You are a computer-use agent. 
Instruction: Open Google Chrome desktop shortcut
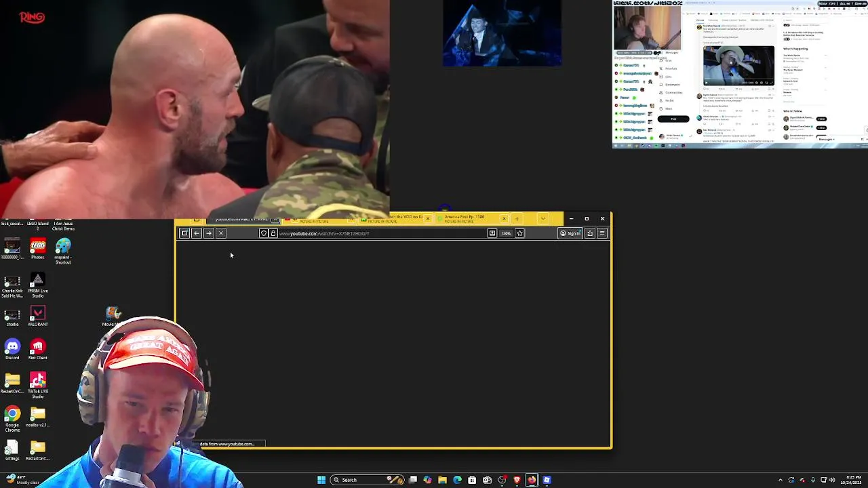12,420
